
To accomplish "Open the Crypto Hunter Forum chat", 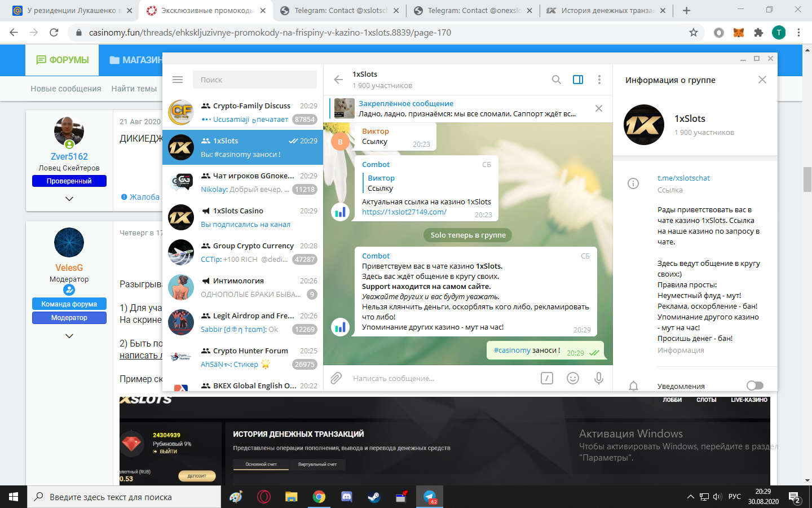I will 242,357.
